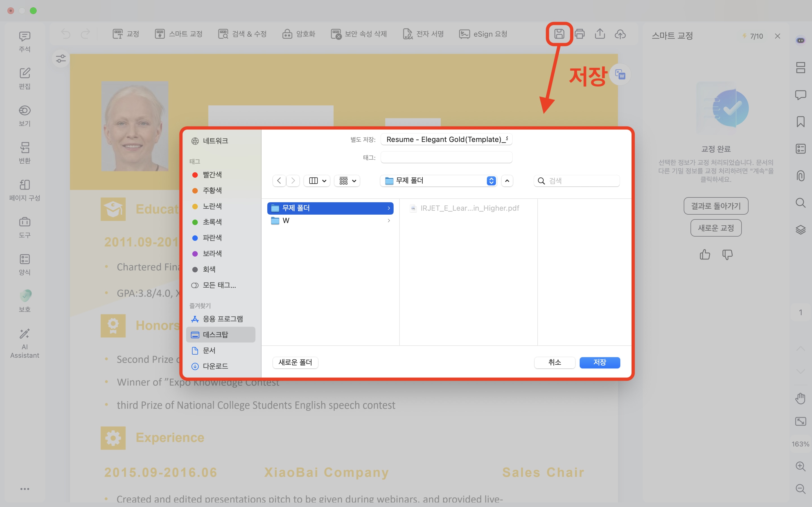Select the red tag (빨간색)
Image resolution: width=812 pixels, height=507 pixels.
212,175
